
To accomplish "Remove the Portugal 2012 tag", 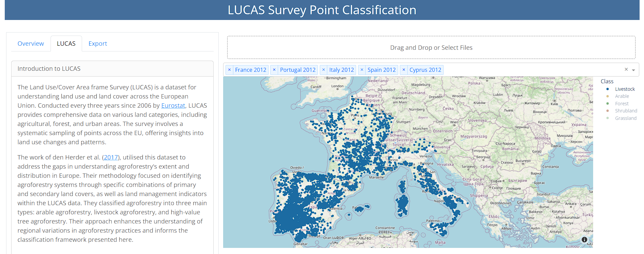I will [274, 70].
